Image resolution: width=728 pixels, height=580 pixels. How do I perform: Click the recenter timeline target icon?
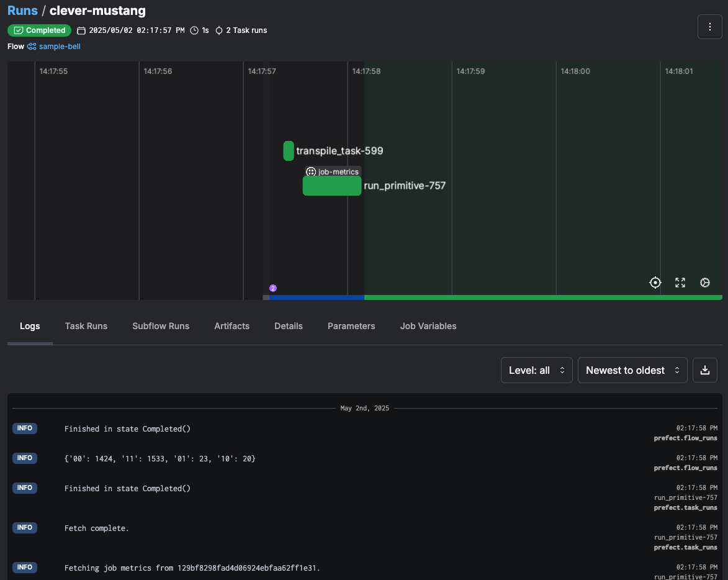click(x=655, y=283)
